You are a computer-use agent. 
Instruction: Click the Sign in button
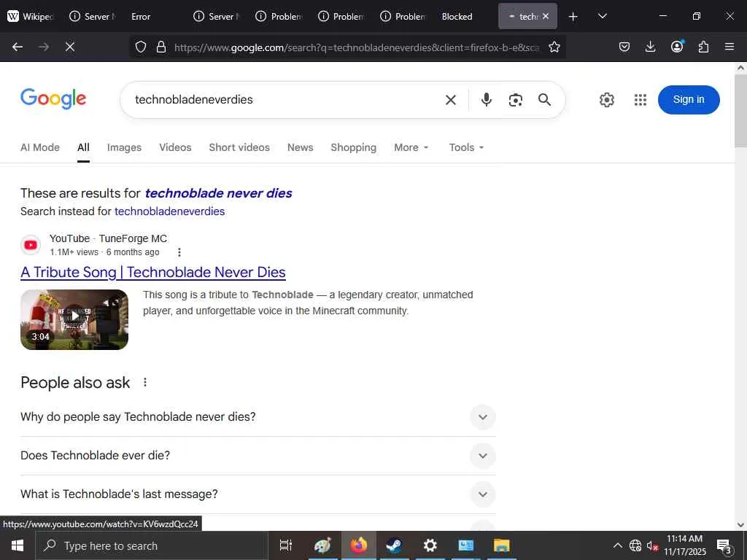point(689,99)
